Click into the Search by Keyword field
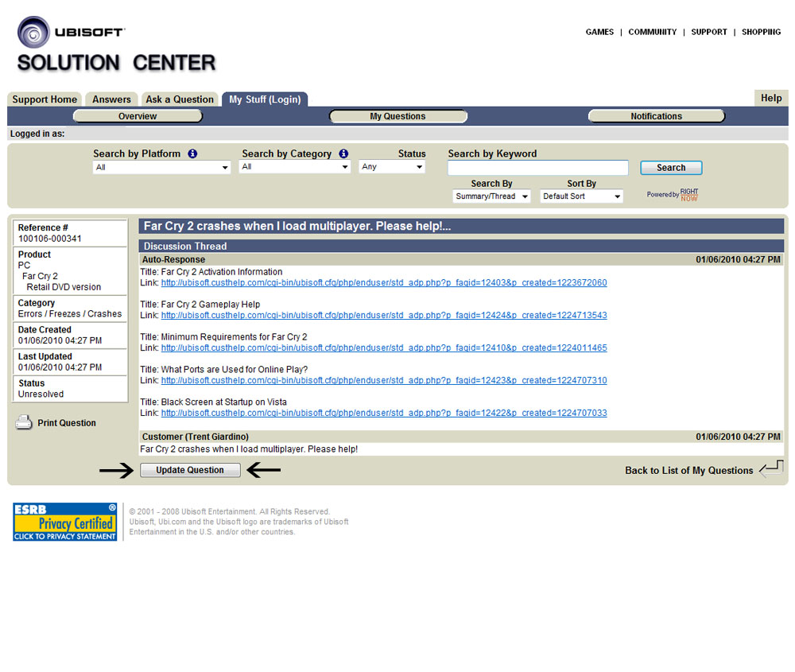The image size is (795, 672). pos(538,168)
